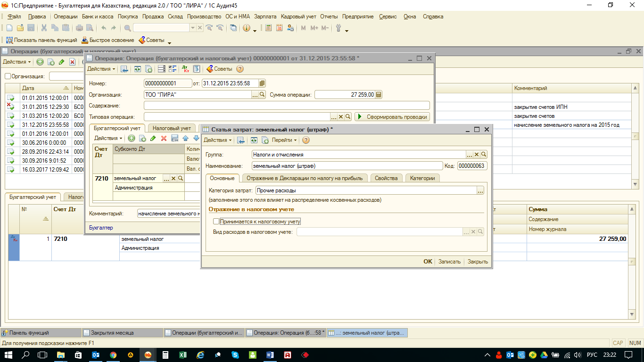
Task: Open calculator icon beside Сумма операции field
Action: pyautogui.click(x=379, y=94)
